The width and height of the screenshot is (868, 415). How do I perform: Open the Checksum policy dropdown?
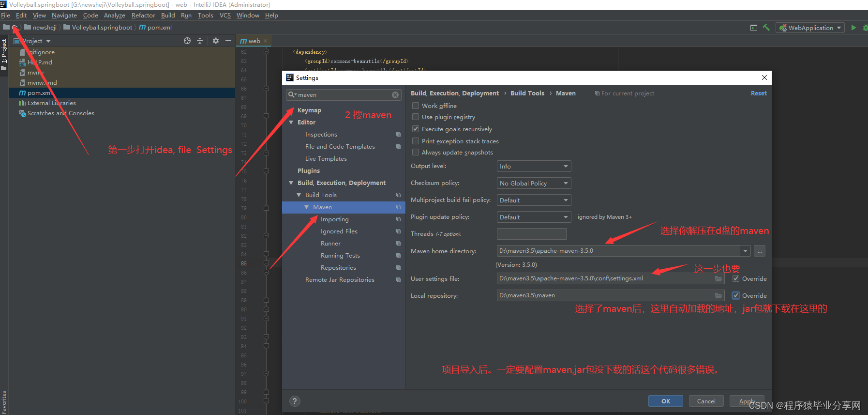tap(534, 183)
